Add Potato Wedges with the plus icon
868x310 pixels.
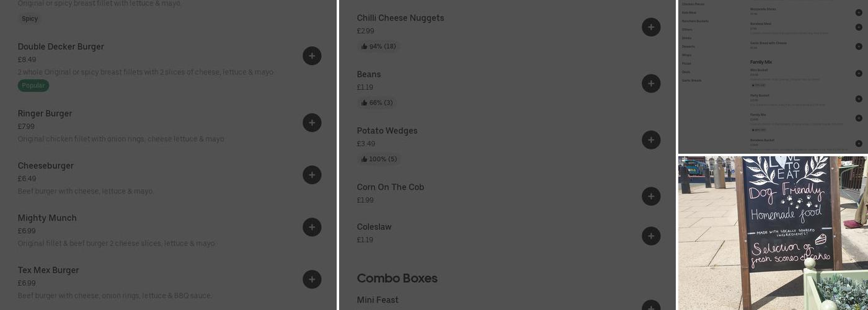click(x=651, y=139)
